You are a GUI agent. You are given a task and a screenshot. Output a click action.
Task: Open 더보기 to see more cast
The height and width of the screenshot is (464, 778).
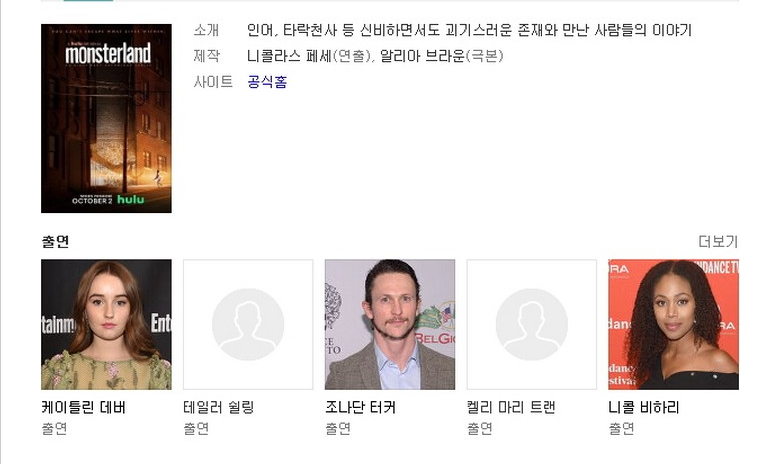point(718,242)
